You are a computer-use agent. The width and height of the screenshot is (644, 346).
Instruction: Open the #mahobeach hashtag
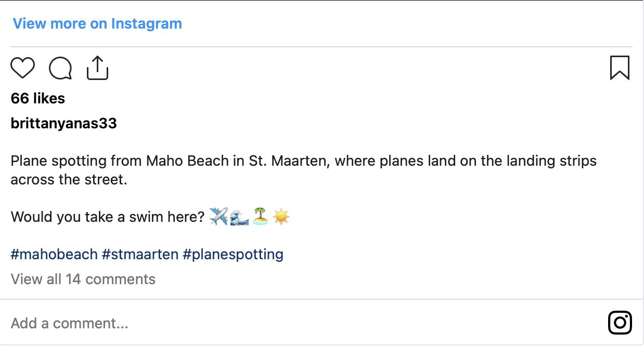tap(54, 255)
